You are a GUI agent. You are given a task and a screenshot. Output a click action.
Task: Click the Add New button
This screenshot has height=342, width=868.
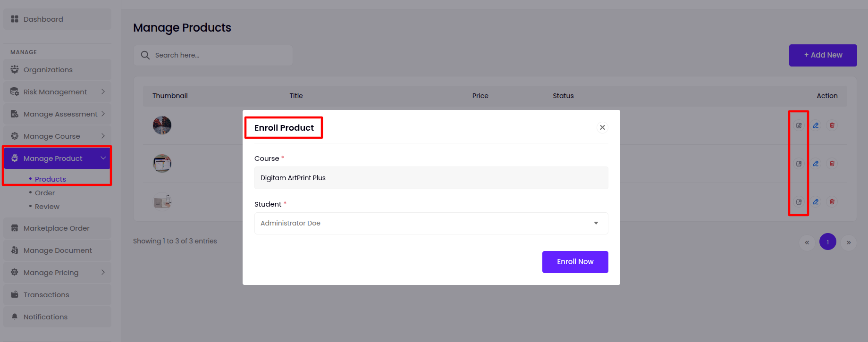click(823, 55)
